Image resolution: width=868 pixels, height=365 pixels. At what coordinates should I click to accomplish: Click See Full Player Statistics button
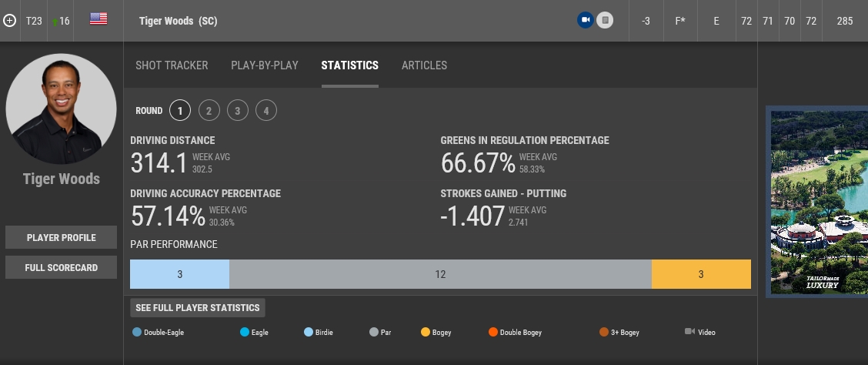[198, 308]
